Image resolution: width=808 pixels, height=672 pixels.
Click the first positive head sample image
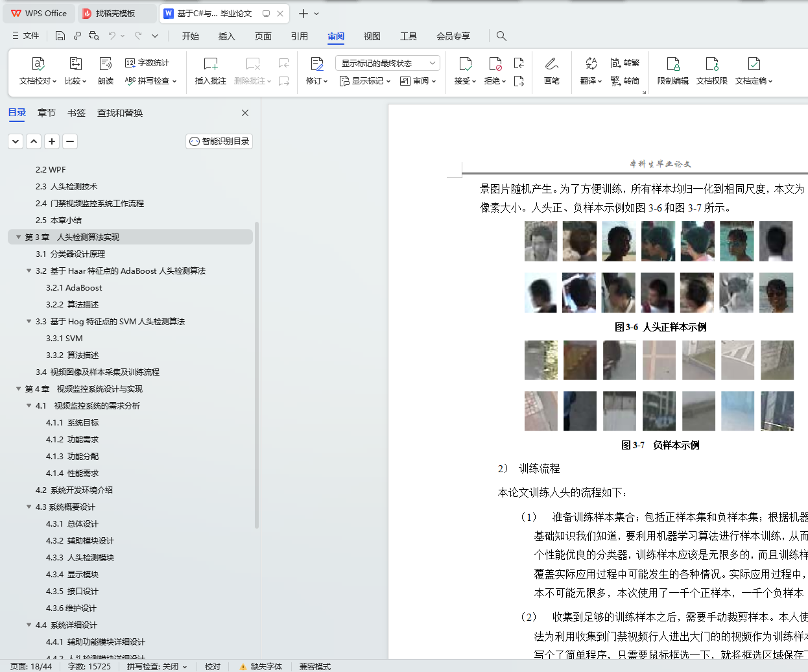541,241
